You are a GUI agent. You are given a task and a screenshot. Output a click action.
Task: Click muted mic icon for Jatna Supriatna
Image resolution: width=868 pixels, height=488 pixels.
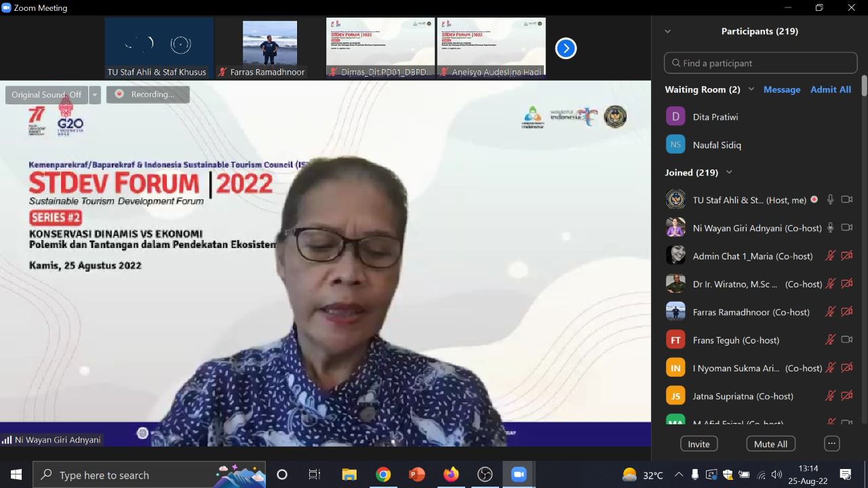coord(830,396)
